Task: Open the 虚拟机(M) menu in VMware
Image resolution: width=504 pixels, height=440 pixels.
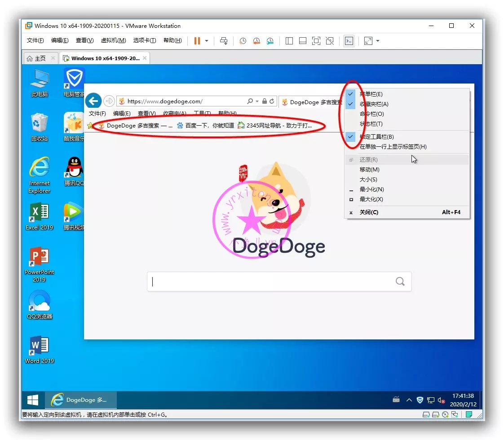Action: tap(113, 40)
